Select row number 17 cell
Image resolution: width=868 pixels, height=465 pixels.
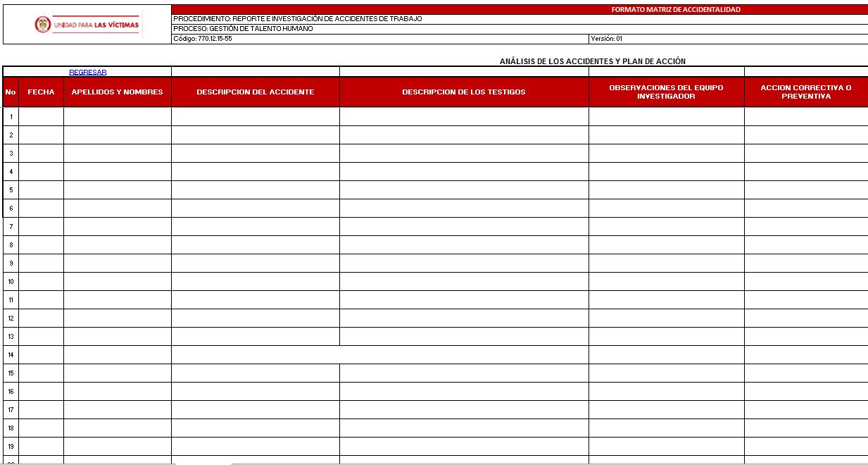pyautogui.click(x=11, y=409)
